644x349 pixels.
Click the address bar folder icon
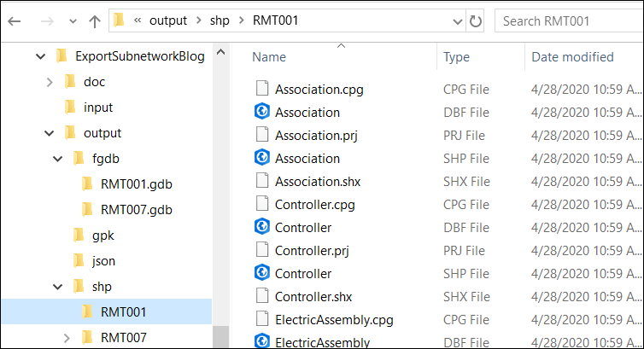point(119,20)
